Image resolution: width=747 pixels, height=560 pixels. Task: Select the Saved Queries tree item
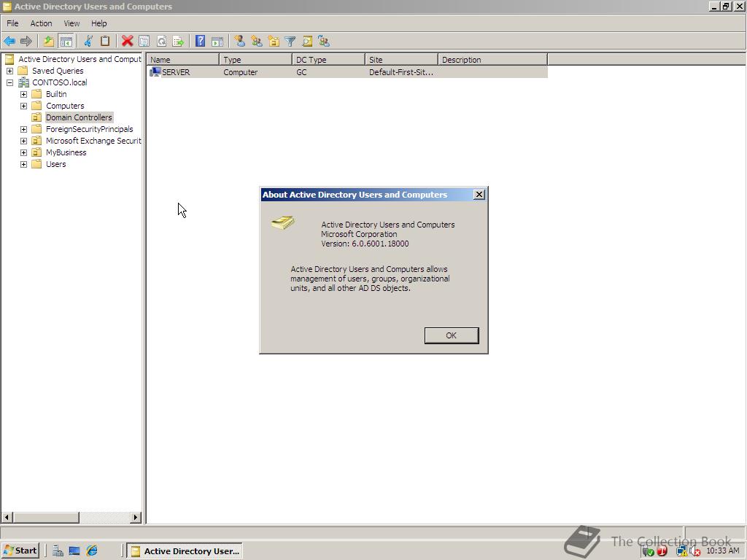(x=58, y=71)
